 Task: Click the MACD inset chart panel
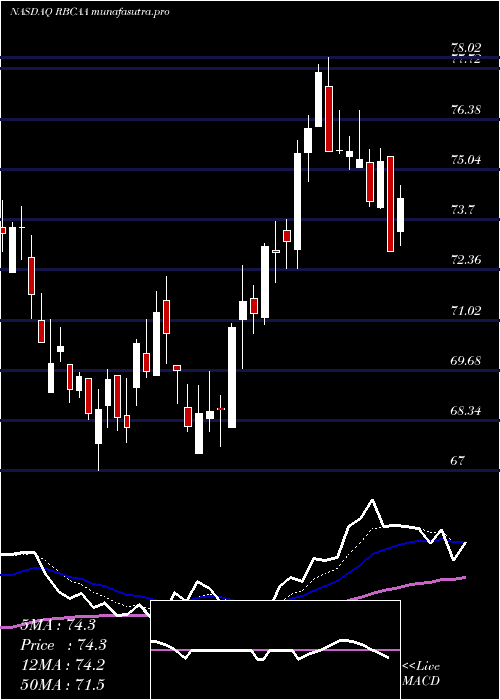coord(275,650)
